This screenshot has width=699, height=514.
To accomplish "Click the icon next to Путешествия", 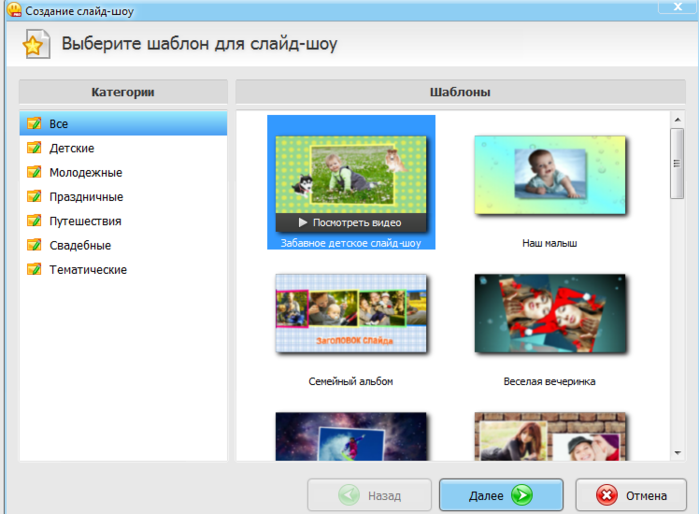I will (34, 221).
